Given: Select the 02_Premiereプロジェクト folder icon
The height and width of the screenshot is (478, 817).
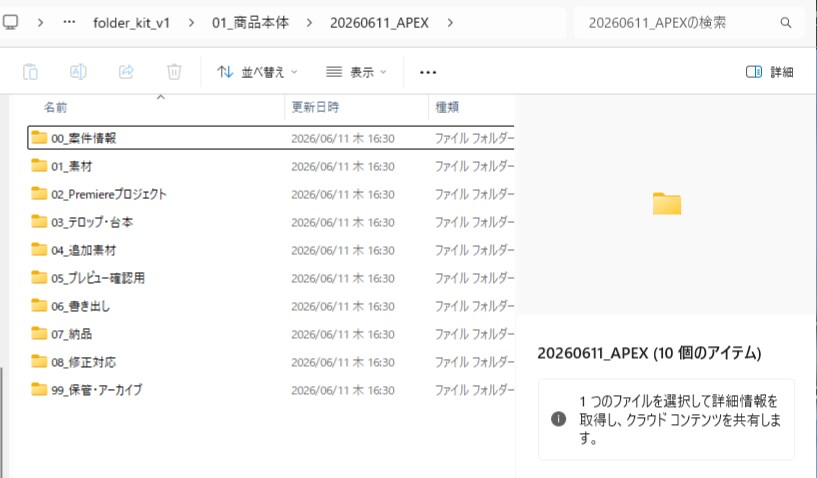Looking at the screenshot, I should click(39, 194).
